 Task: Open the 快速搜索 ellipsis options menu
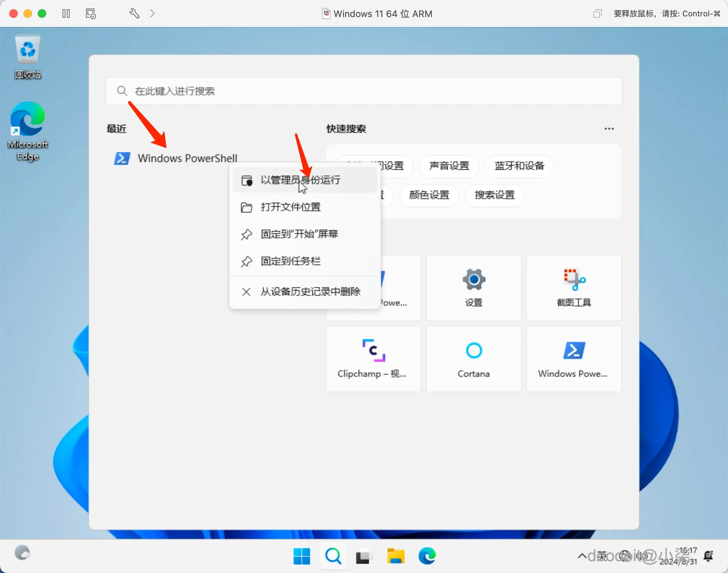click(x=609, y=129)
